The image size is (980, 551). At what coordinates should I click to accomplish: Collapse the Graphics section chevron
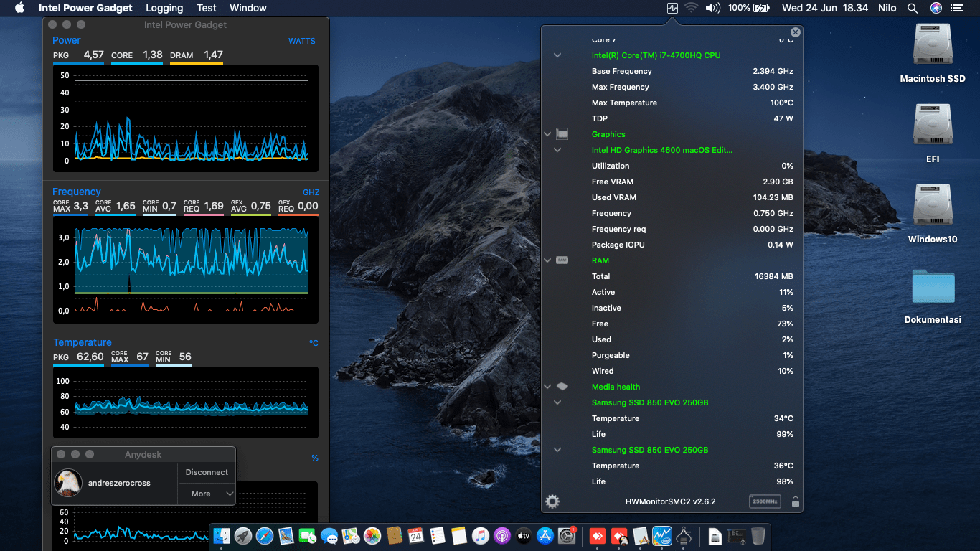[x=547, y=134]
